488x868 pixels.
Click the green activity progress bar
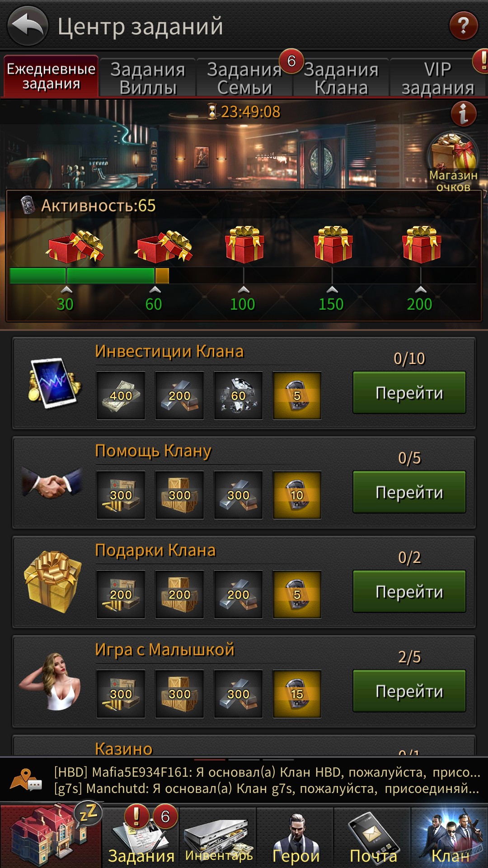click(x=243, y=276)
